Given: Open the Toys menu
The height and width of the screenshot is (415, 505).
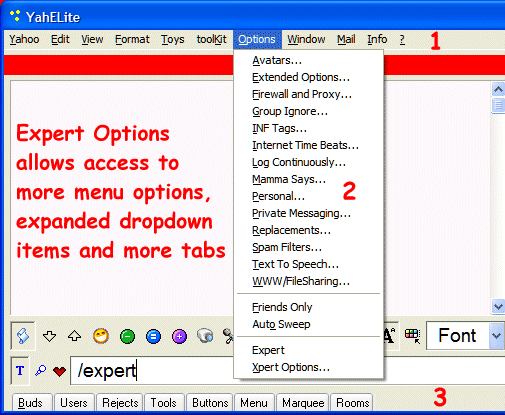Looking at the screenshot, I should (x=173, y=39).
